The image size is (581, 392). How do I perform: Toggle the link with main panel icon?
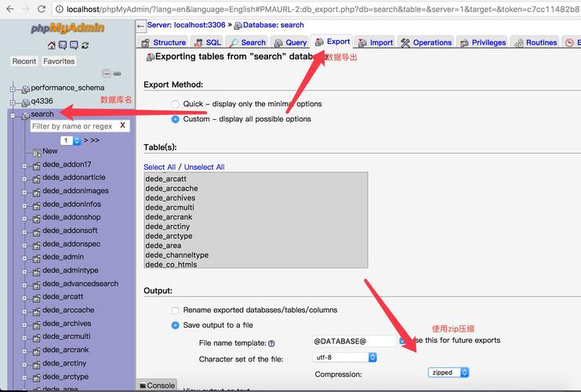(117, 74)
